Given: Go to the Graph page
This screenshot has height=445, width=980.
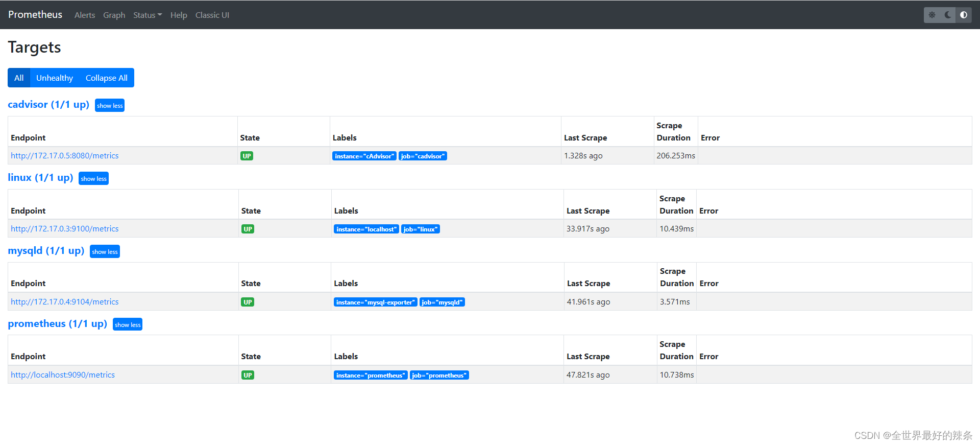Looking at the screenshot, I should point(114,15).
